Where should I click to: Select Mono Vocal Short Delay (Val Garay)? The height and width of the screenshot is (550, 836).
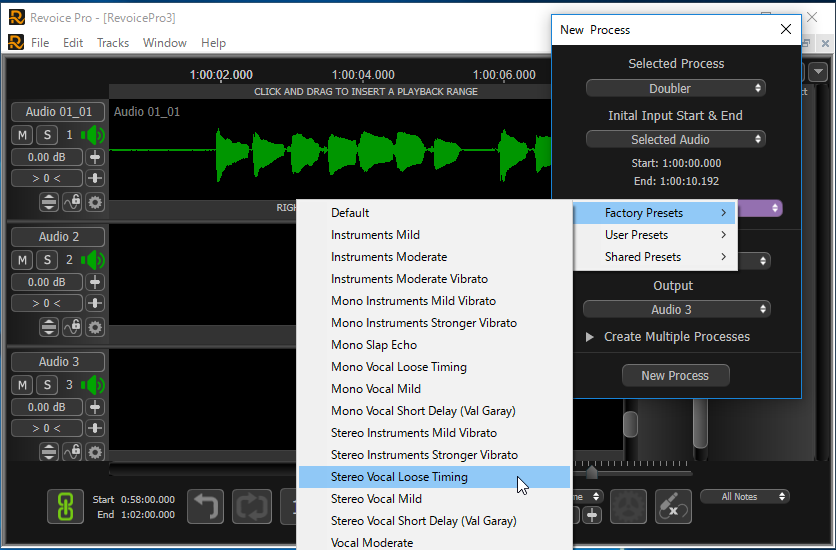[x=435, y=411]
